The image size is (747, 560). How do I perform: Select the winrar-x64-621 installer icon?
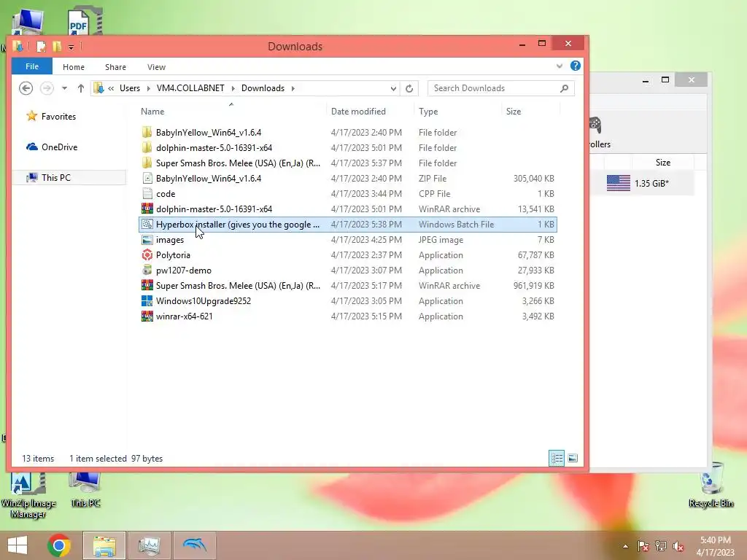point(147,316)
